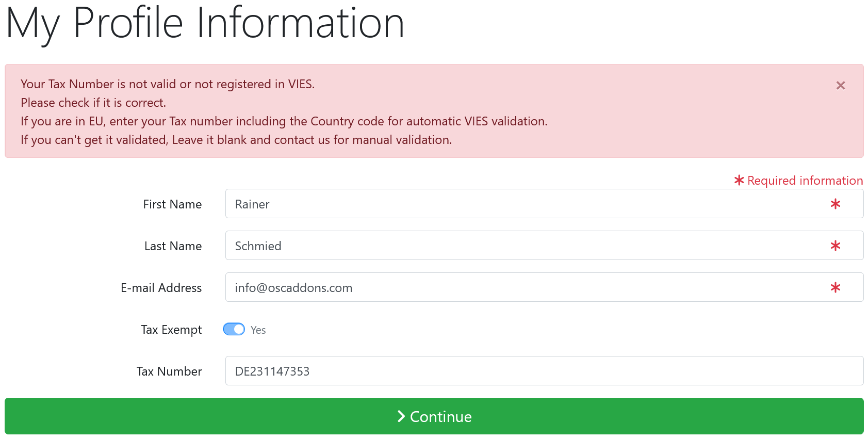868x438 pixels.
Task: Dismiss the tax number error alert
Action: coord(841,86)
